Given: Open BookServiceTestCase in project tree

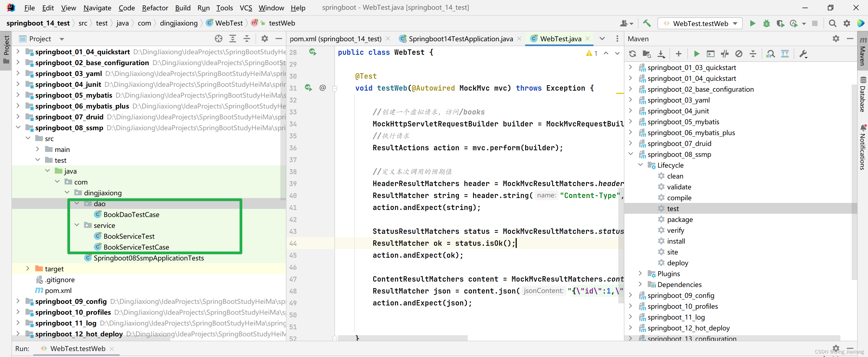Looking at the screenshot, I should (136, 247).
